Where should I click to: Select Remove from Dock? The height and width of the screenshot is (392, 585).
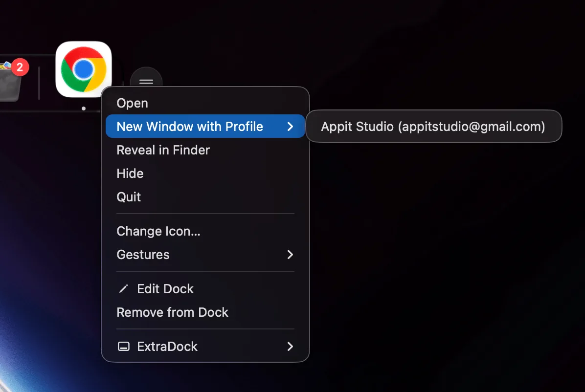[205, 312]
